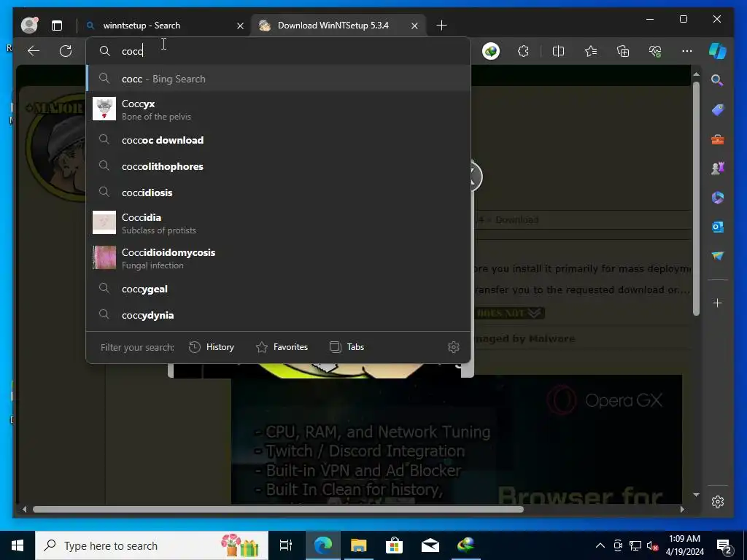Go back with the back arrow

coord(34,51)
